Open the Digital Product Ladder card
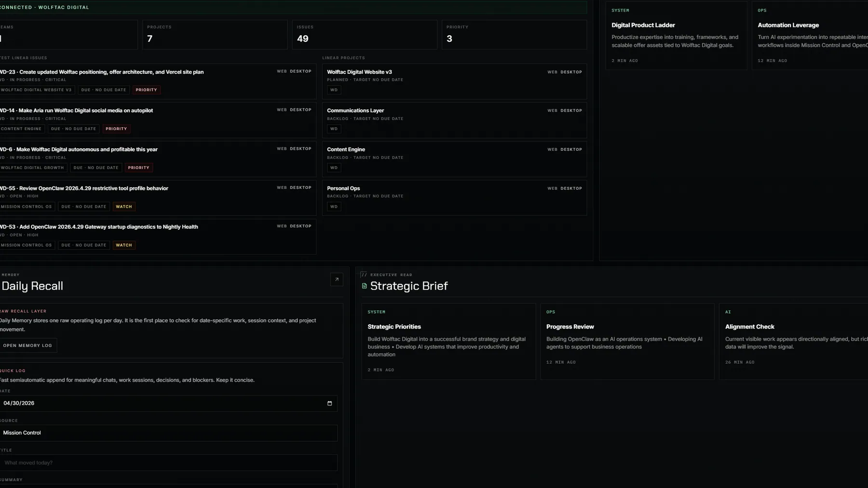Screen dimensions: 868x488 click(x=676, y=36)
